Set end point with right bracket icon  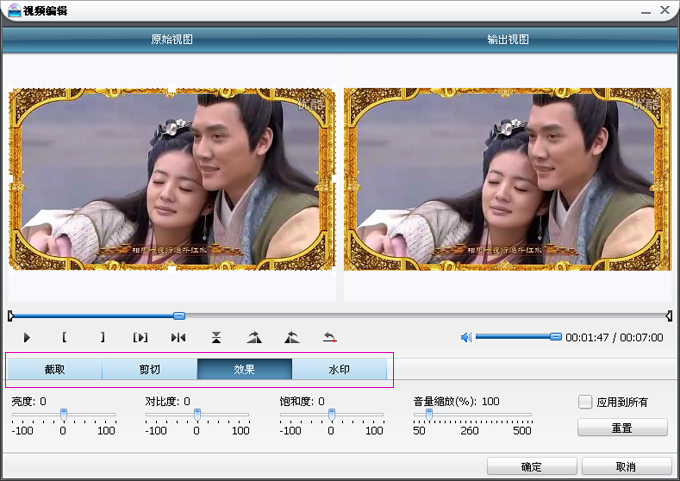[102, 337]
